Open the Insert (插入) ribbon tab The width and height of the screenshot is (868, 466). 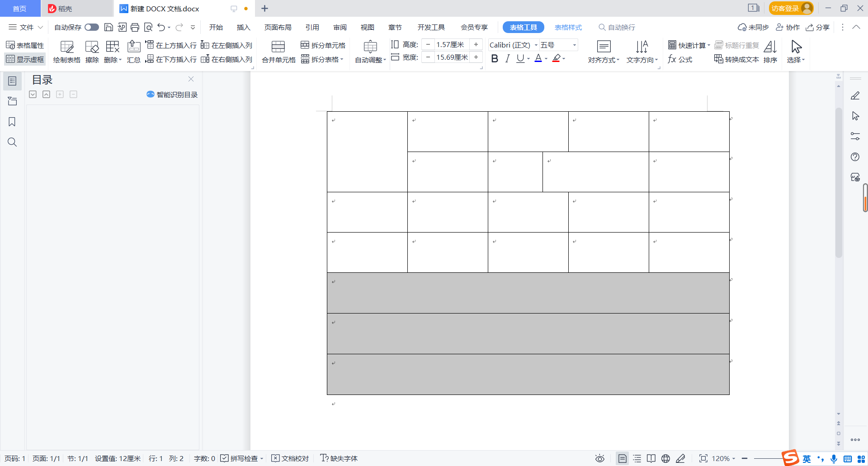coord(243,27)
